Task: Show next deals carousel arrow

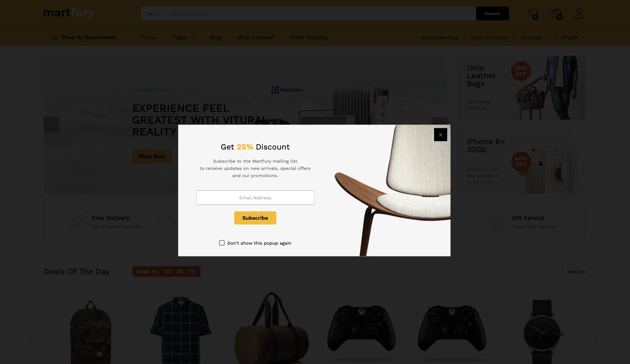Action: (597, 341)
